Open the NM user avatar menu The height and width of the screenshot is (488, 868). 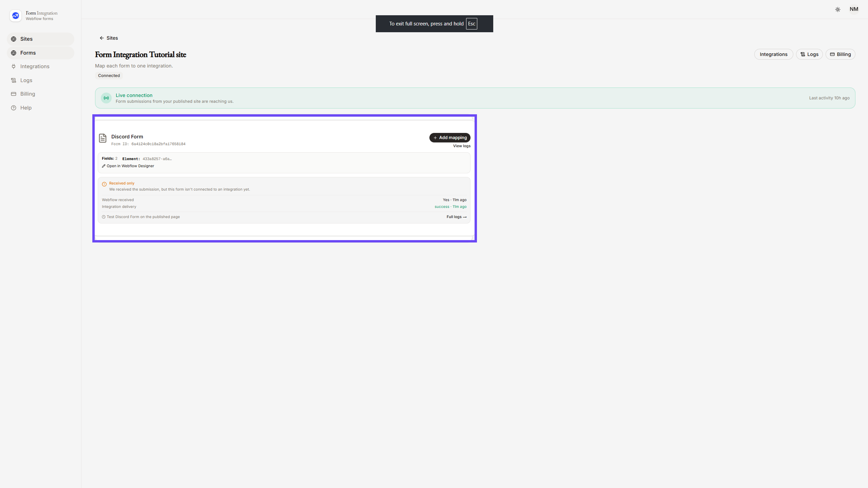854,9
